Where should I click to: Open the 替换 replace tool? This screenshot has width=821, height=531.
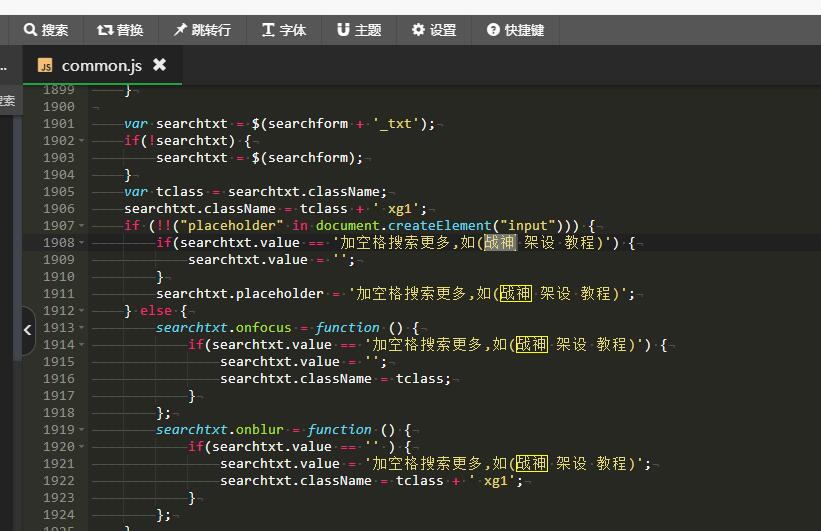click(120, 30)
